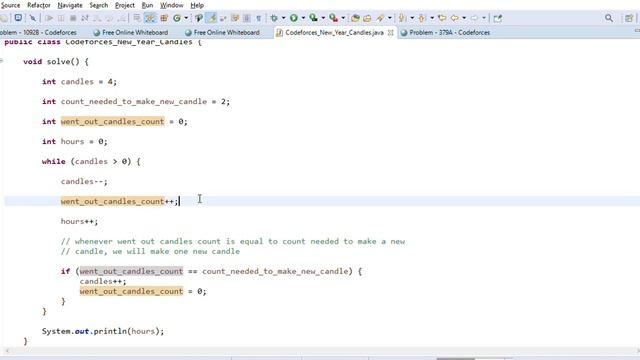Click the Quick Access magnifier icon
This screenshot has width=640, height=360.
[x=609, y=18]
